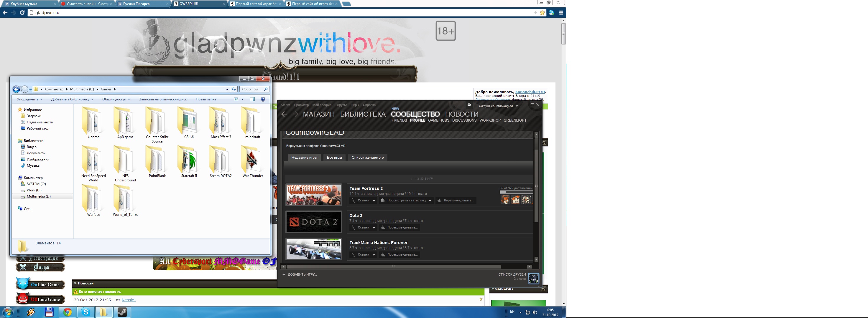
Task: Click Explorer preview pane toggle icon
Action: [252, 99]
